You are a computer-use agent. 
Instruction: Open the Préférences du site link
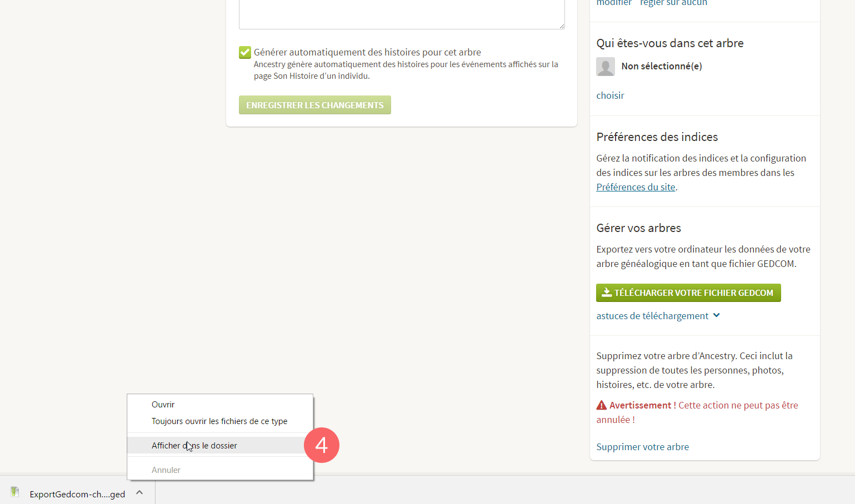636,187
